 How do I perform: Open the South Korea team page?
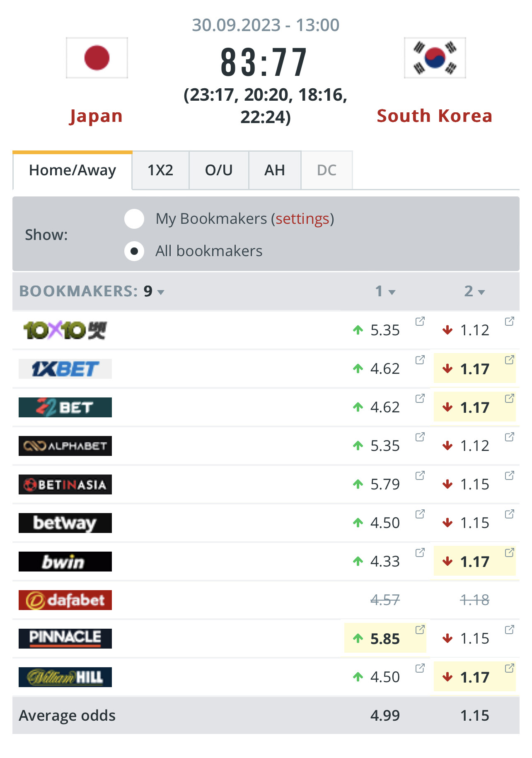pyautogui.click(x=435, y=116)
